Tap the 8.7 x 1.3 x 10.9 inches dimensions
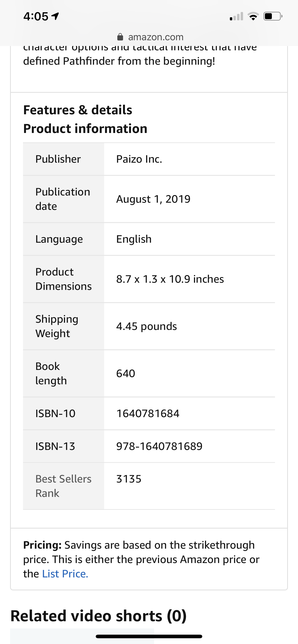 point(170,279)
